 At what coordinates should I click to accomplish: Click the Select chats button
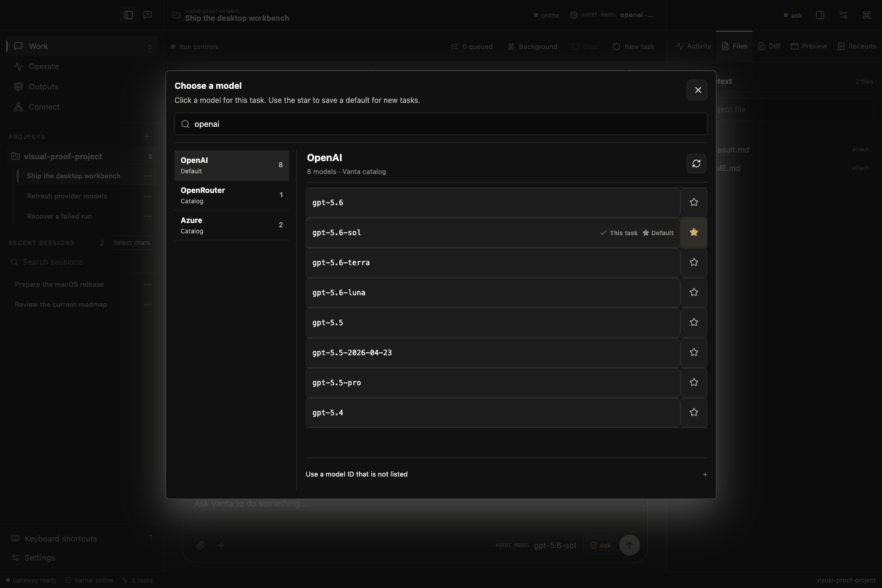pos(132,243)
